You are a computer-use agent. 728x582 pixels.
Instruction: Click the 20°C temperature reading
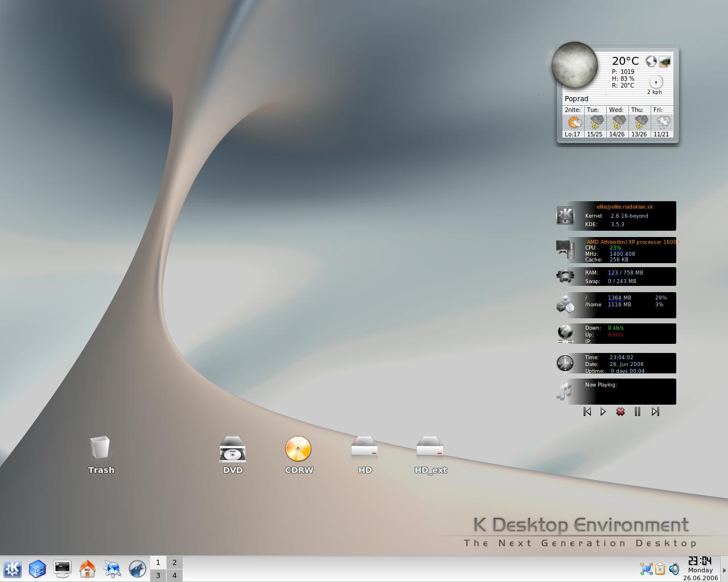(x=625, y=61)
